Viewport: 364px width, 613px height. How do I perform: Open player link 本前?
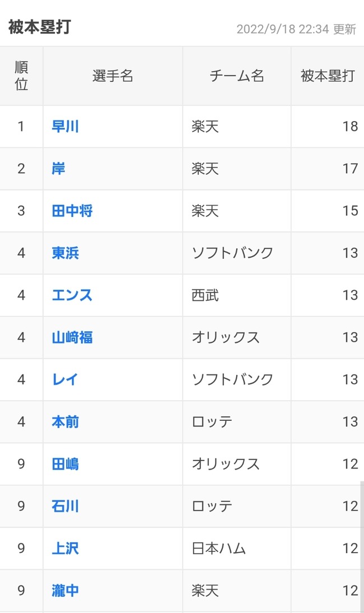[x=65, y=422]
